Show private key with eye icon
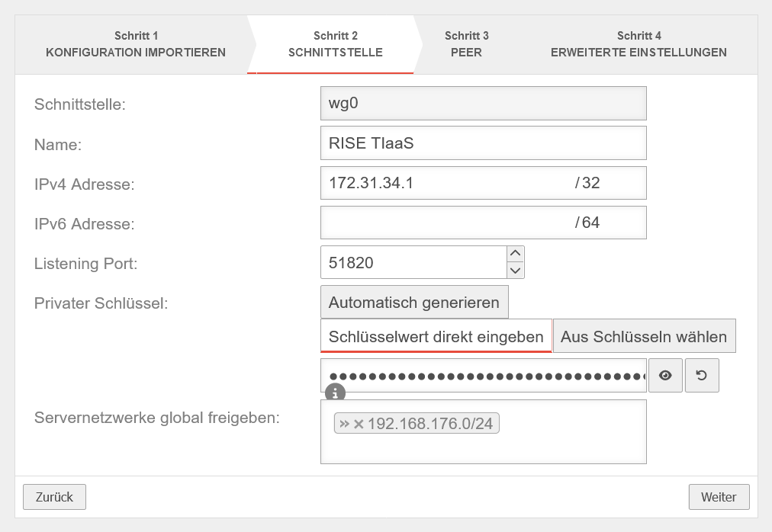This screenshot has height=532, width=772. click(x=665, y=376)
